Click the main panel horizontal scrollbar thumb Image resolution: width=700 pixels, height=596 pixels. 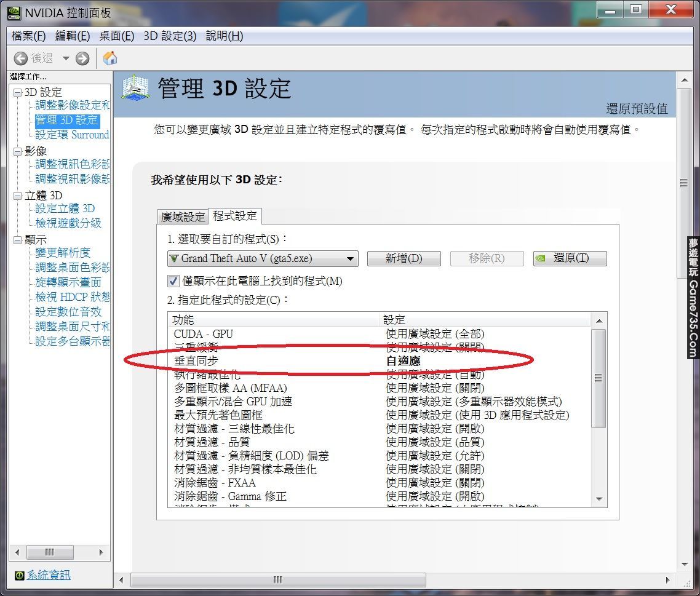(x=278, y=580)
